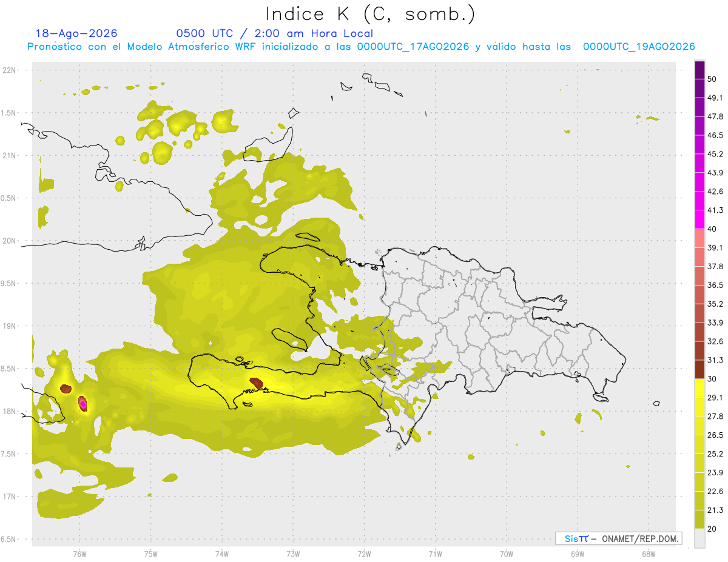Pick the legend color between 36.5 and 37.8
Screen dimensions: 728x562
point(699,276)
